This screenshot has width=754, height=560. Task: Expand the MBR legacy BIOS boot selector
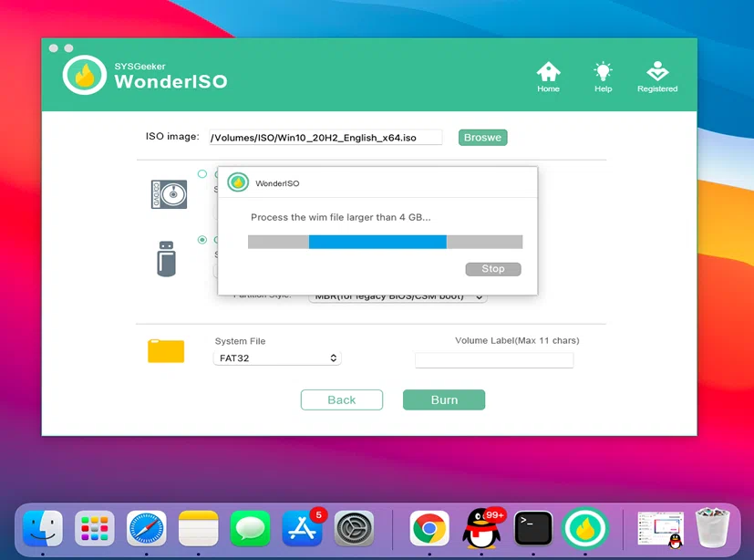[397, 296]
